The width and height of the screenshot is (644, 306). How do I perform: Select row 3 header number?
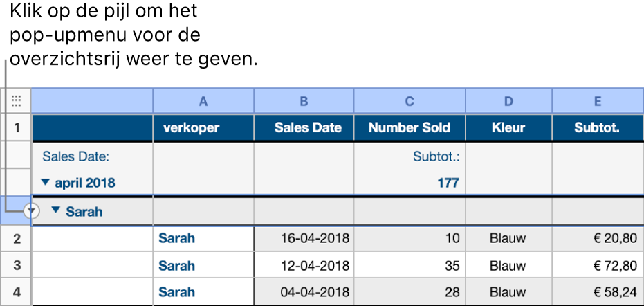pos(16,265)
